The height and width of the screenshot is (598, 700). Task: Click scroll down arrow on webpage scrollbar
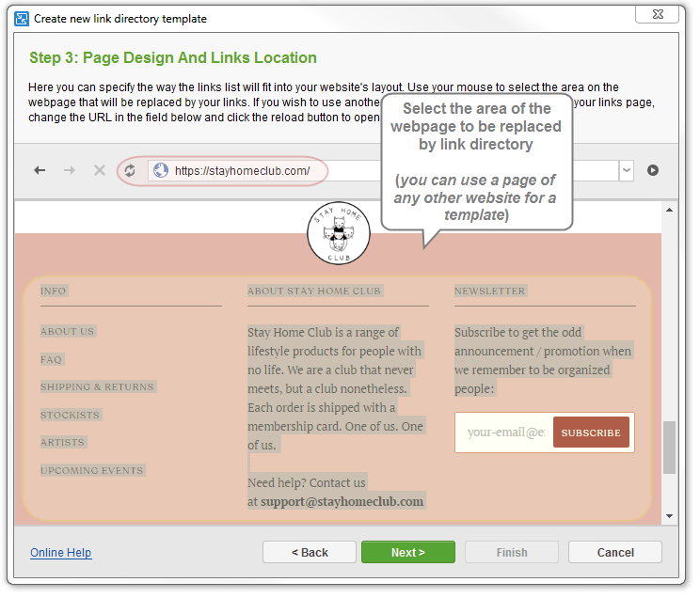pos(669,515)
